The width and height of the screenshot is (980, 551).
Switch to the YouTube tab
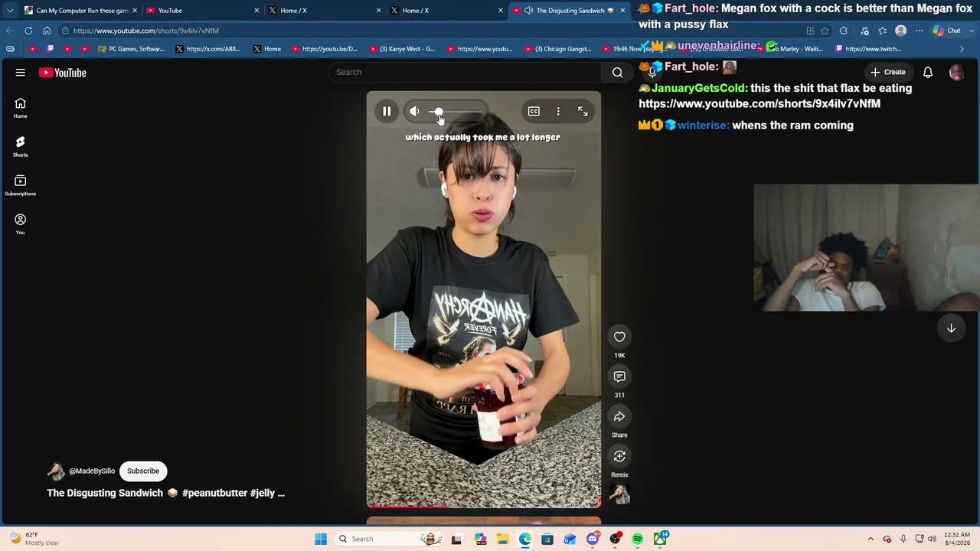(202, 11)
